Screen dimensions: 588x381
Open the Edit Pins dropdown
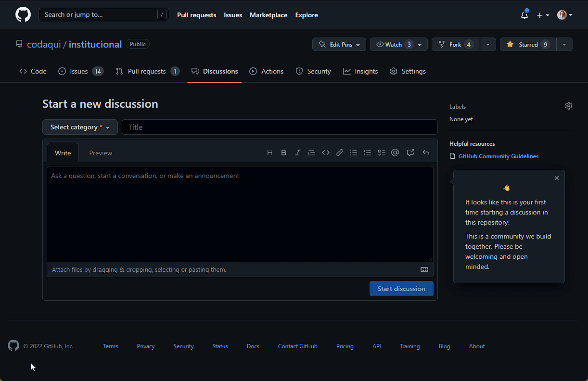(339, 44)
